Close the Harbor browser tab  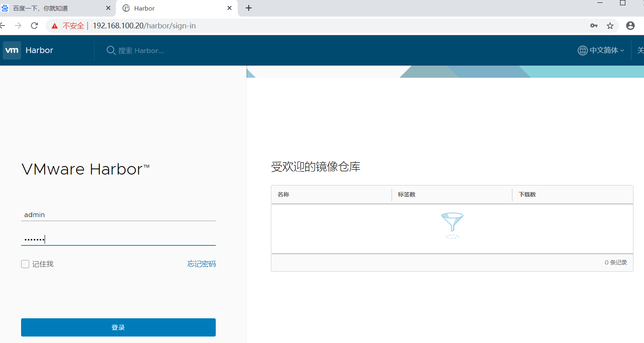[x=230, y=8]
